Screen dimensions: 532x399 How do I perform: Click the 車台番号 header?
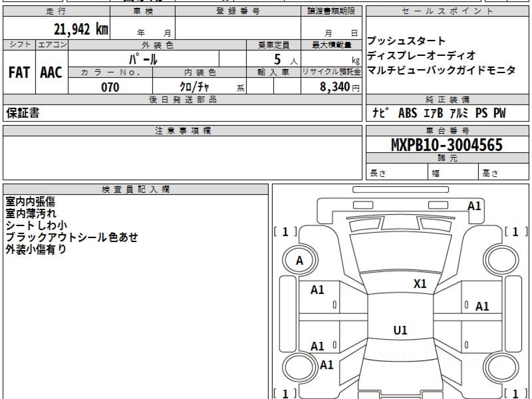tap(447, 131)
